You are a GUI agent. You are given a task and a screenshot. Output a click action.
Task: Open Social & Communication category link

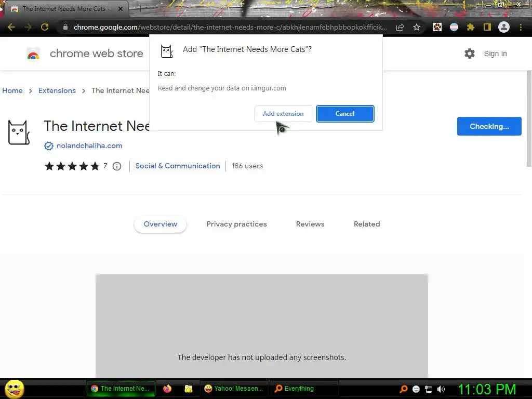[x=178, y=166]
